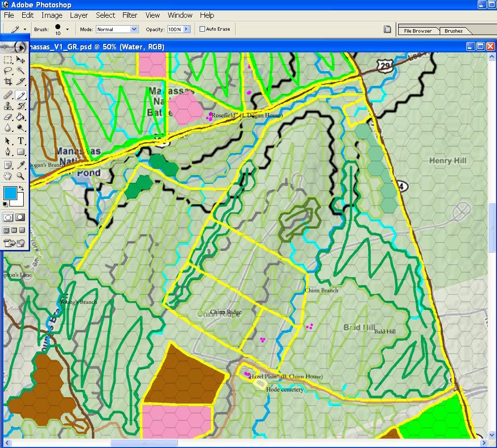The image size is (497, 448).
Task: Pick the Crop tool
Action: [x=8, y=81]
